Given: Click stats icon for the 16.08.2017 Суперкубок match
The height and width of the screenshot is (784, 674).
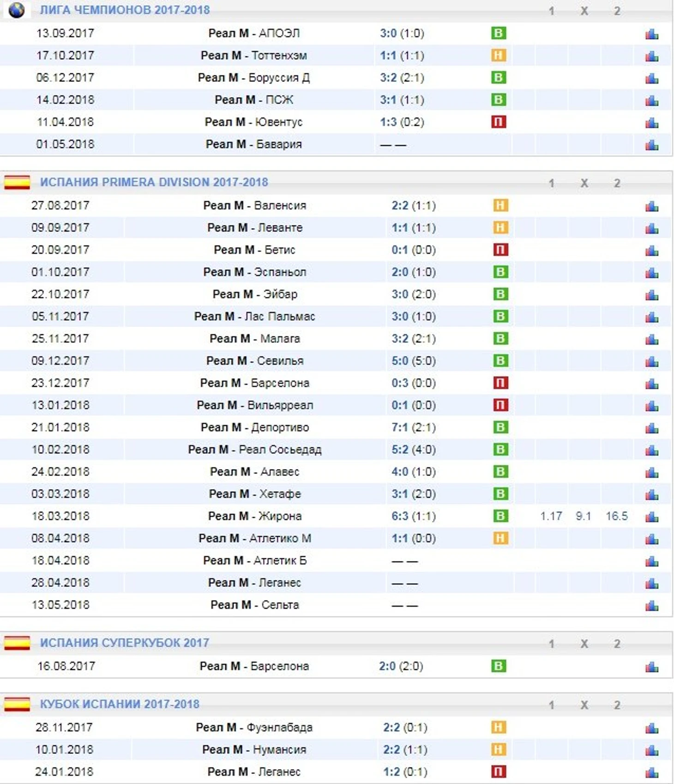Looking at the screenshot, I should tap(652, 666).
